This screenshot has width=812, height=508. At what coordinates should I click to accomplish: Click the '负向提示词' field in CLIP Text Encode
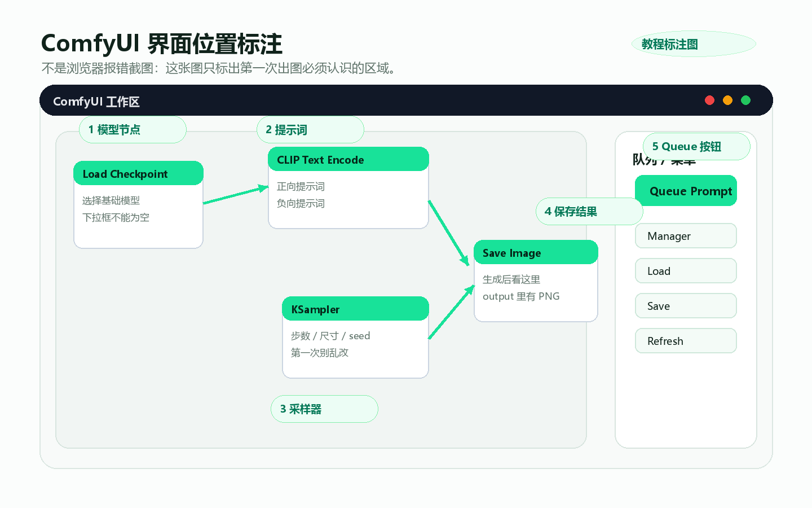(301, 203)
